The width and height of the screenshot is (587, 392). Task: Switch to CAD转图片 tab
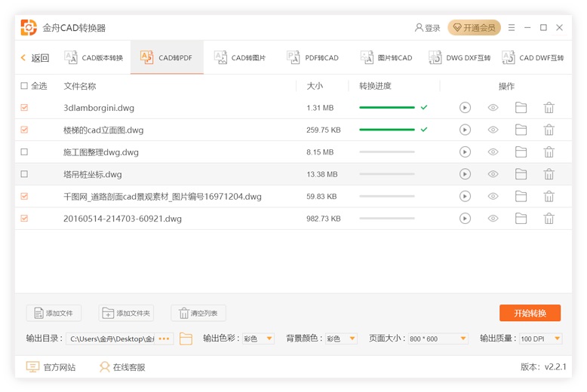240,57
